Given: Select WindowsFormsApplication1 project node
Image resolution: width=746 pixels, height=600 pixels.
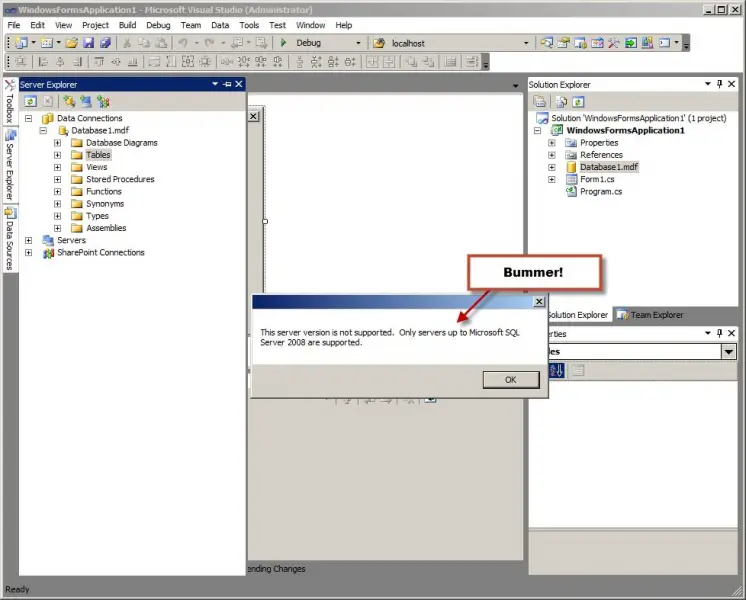Looking at the screenshot, I should 625,130.
